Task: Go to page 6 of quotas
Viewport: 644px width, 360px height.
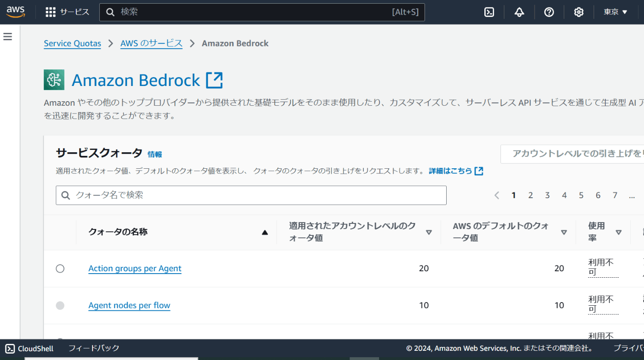Action: click(x=598, y=195)
